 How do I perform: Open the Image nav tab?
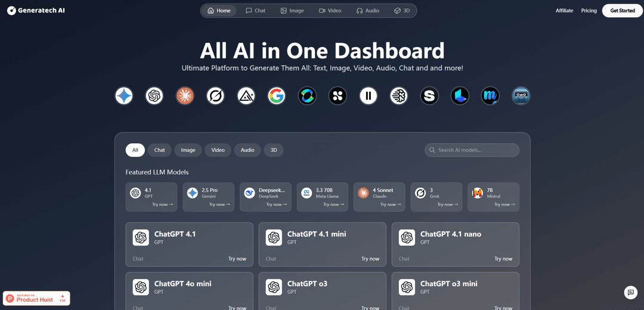tap(292, 11)
